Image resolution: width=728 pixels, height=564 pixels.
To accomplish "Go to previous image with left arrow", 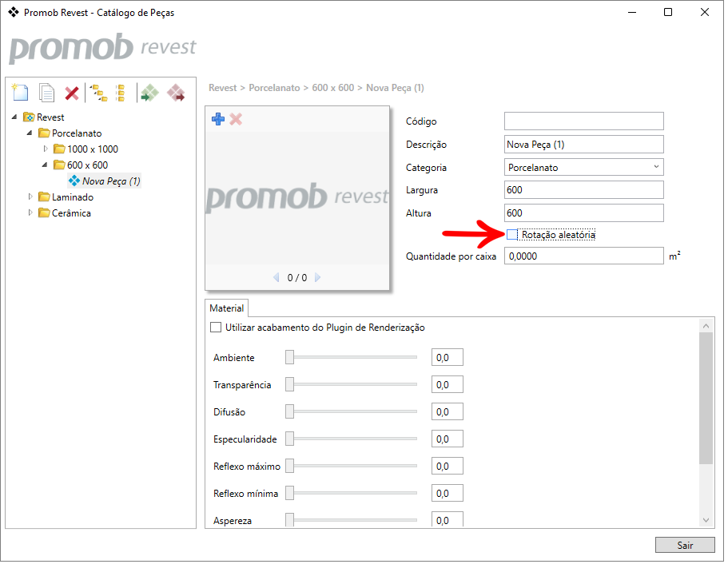I will pos(276,279).
